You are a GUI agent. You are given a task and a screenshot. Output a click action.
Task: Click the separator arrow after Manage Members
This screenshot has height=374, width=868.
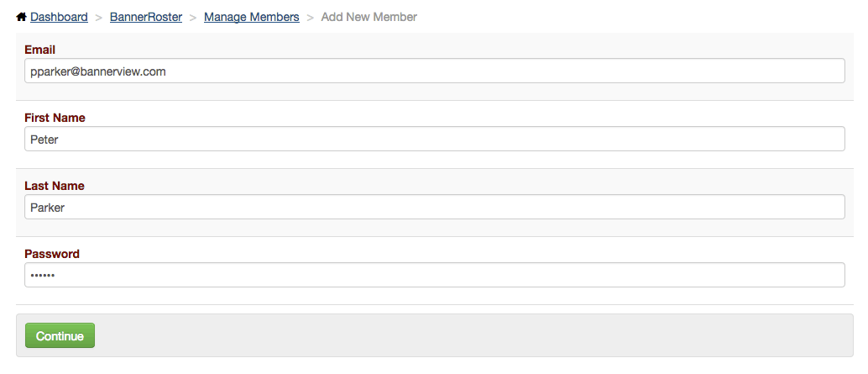click(311, 18)
